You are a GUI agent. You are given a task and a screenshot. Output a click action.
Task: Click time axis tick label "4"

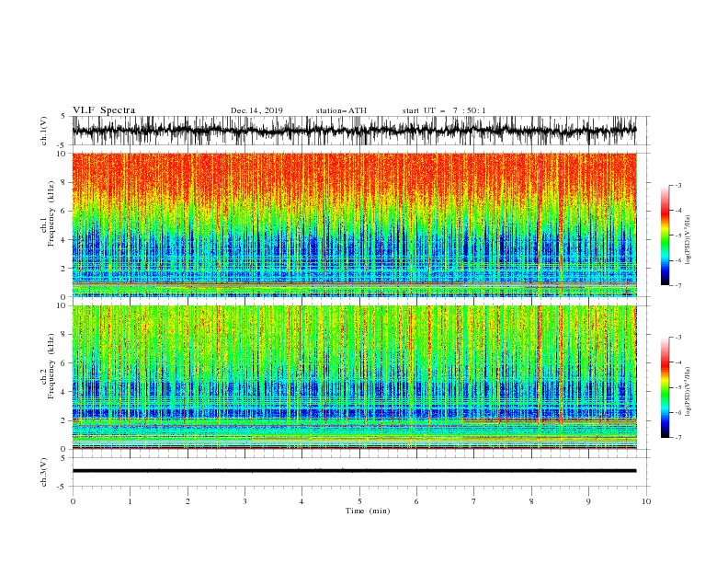(301, 501)
